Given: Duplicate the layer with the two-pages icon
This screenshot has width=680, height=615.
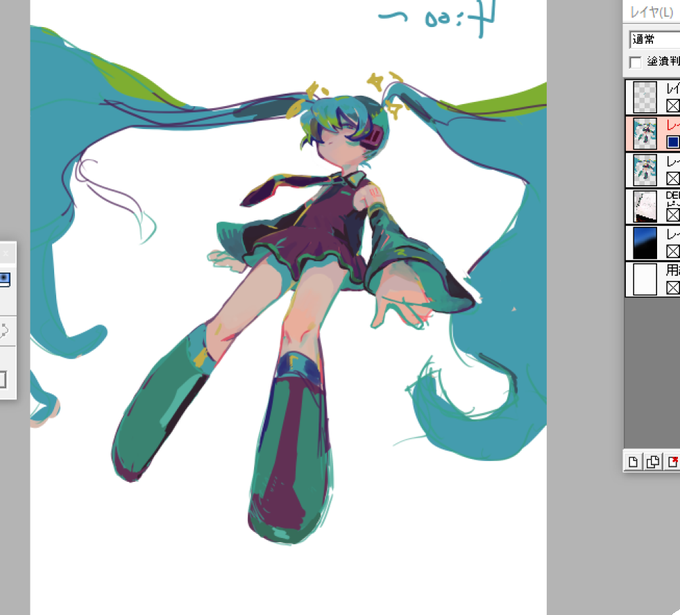Looking at the screenshot, I should (x=653, y=462).
